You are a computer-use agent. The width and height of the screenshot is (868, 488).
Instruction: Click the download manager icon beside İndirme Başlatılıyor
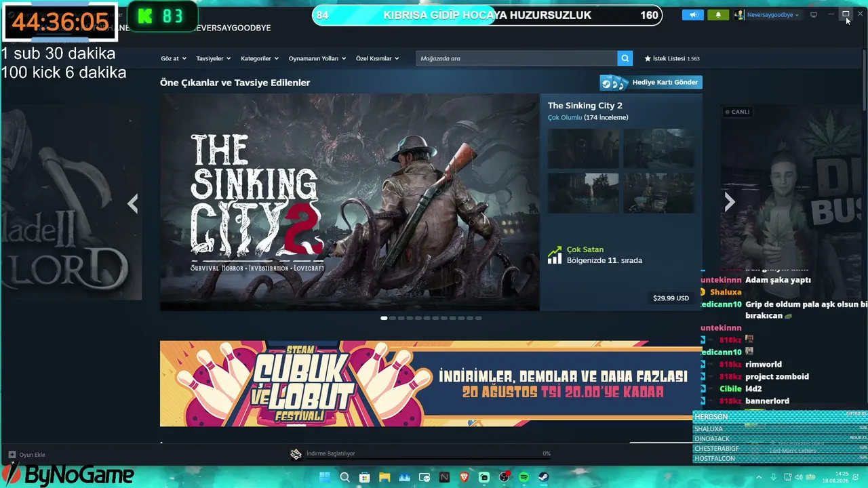tap(296, 454)
